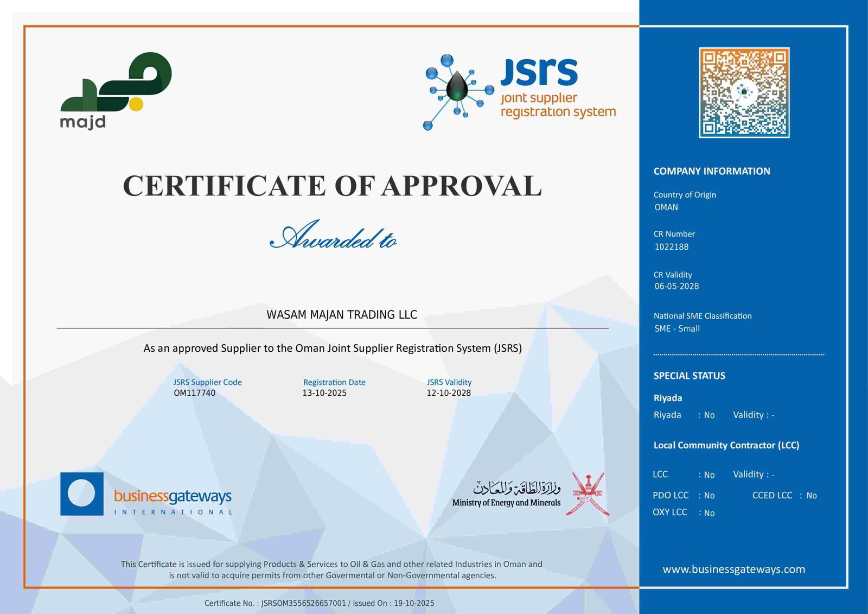Open the www.businessgateways.com link
Viewport: 868px width, 614px height.
pos(733,569)
